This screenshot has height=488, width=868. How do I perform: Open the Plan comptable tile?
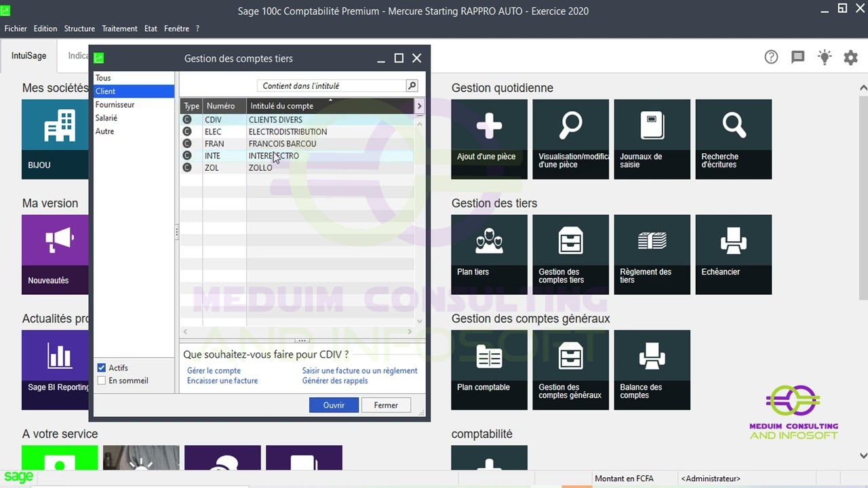click(x=489, y=369)
